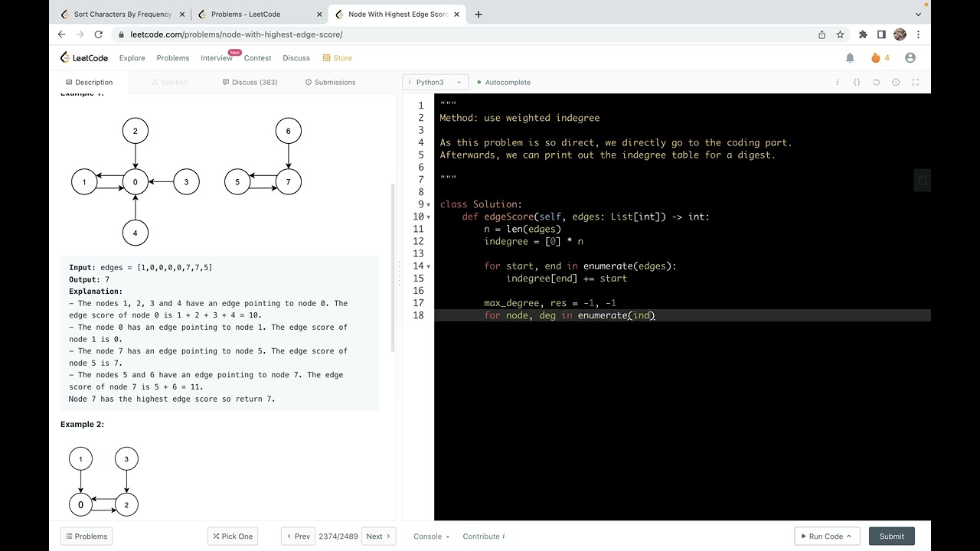This screenshot has height=551, width=980.
Task: Collapse code fold at line 10
Action: [429, 217]
